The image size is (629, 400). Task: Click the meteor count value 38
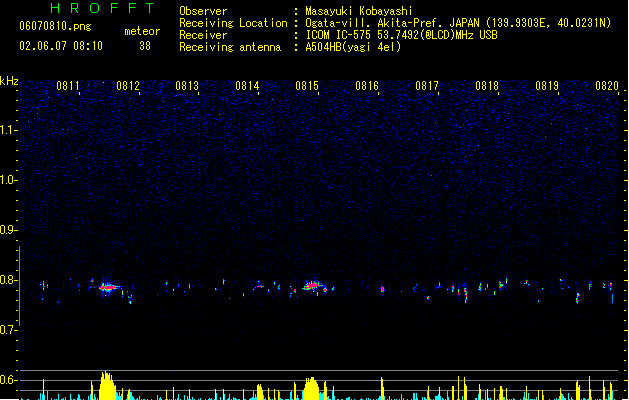145,46
